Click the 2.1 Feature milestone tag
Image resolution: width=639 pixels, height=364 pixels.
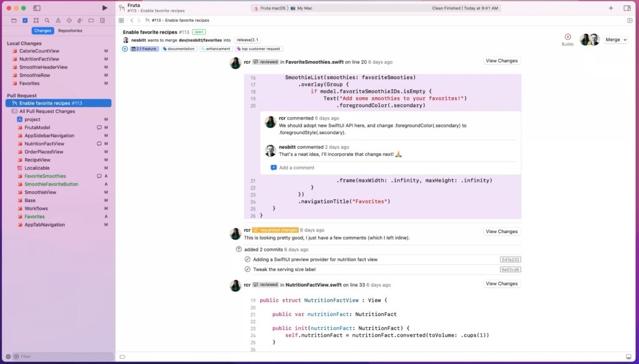pyautogui.click(x=144, y=49)
